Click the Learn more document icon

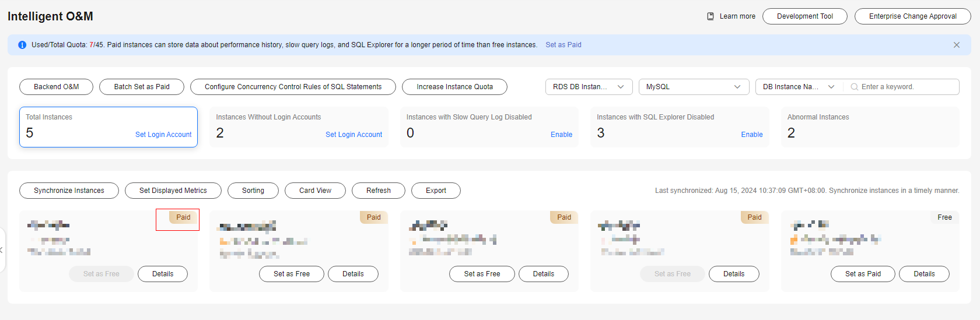tap(710, 16)
